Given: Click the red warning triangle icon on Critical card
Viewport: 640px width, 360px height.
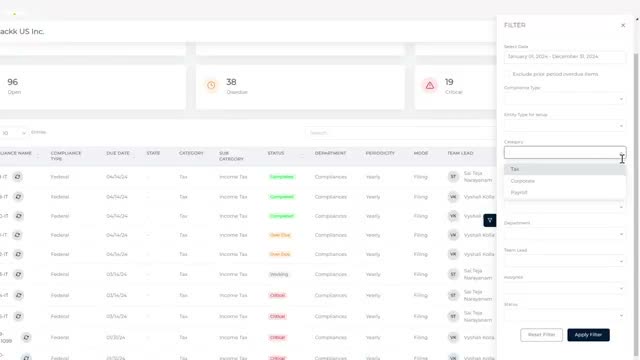Looking at the screenshot, I should coord(430,86).
